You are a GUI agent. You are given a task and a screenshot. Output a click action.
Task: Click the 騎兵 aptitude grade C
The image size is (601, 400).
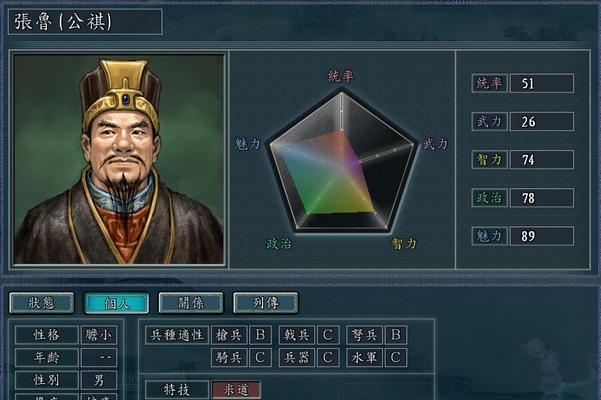click(260, 357)
